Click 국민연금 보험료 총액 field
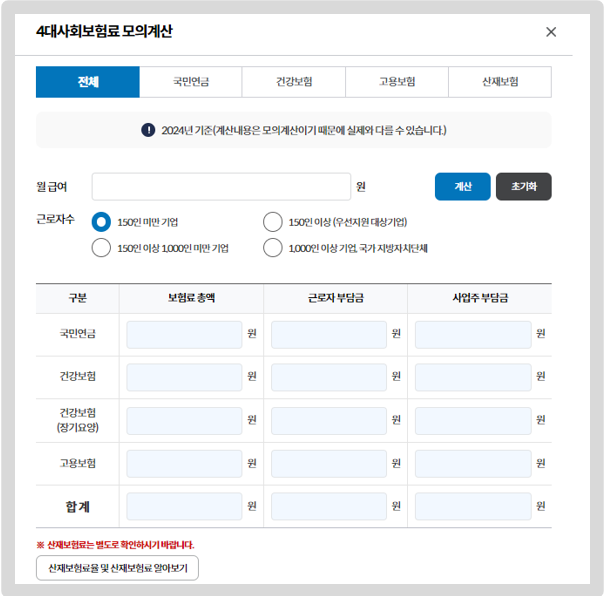Viewport: 607px width, 596px height. tap(184, 335)
